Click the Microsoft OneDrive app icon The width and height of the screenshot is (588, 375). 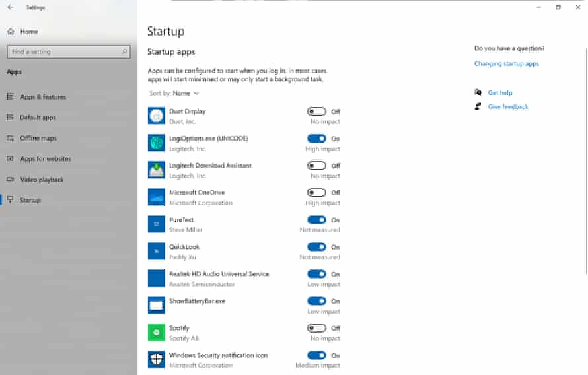(156, 197)
